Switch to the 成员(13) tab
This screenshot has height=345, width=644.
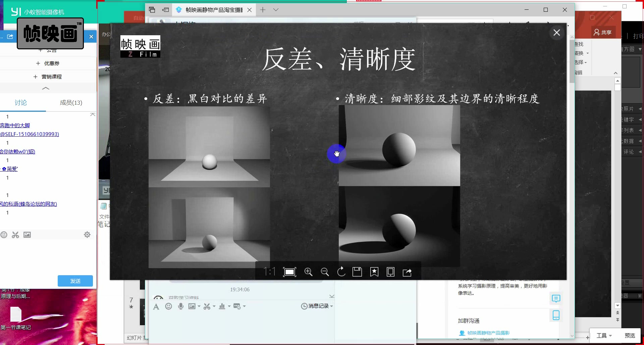(x=71, y=103)
